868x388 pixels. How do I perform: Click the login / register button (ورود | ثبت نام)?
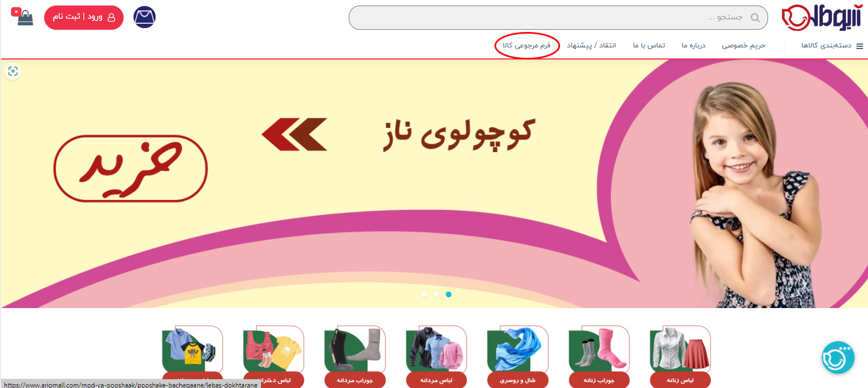[84, 17]
